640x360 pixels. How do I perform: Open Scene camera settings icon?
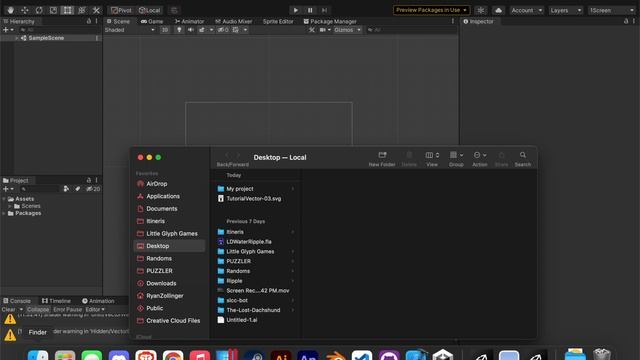322,30
